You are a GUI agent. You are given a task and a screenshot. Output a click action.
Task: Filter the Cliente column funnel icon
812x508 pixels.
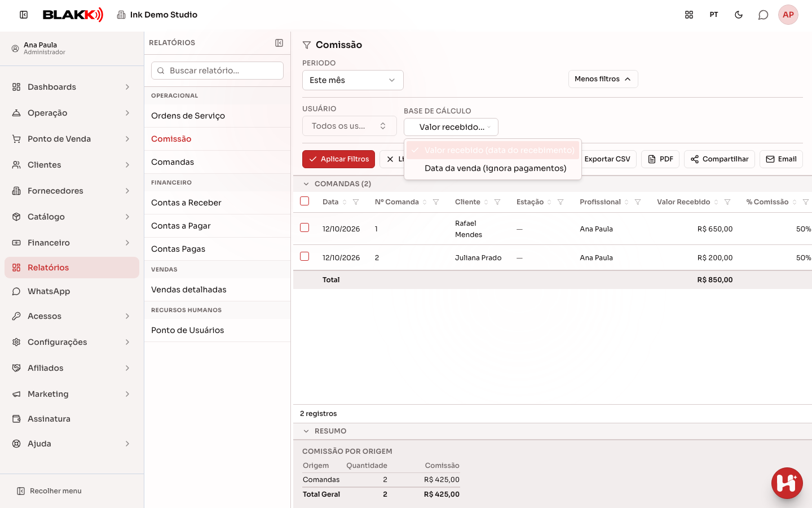pos(497,202)
